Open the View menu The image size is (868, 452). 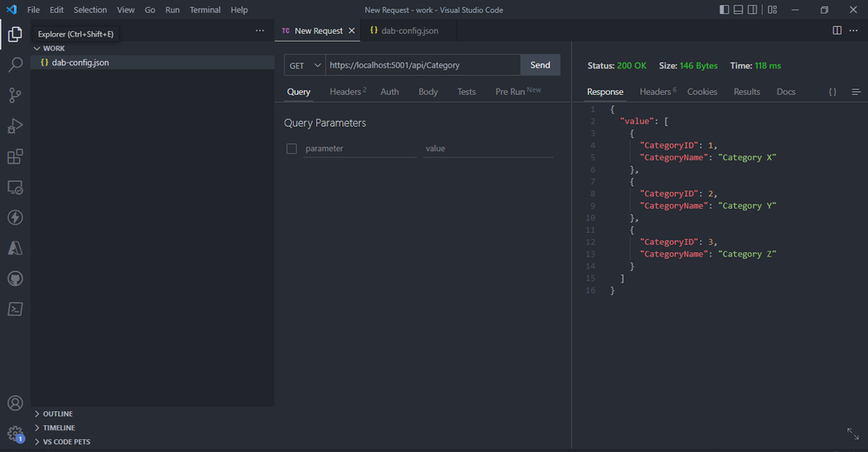pyautogui.click(x=126, y=10)
